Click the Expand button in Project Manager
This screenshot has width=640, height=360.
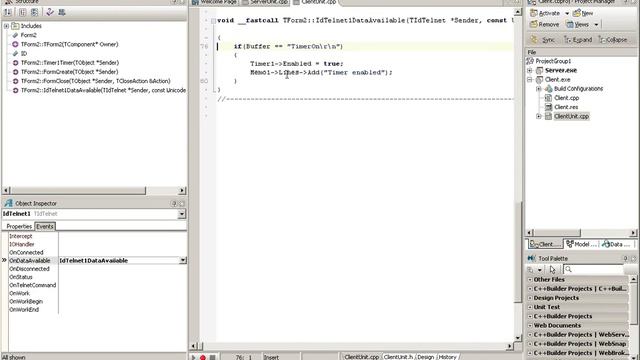point(578,40)
